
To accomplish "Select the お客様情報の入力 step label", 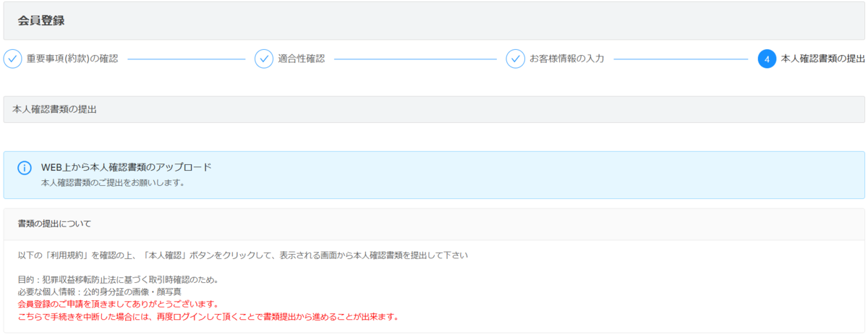I will [566, 59].
